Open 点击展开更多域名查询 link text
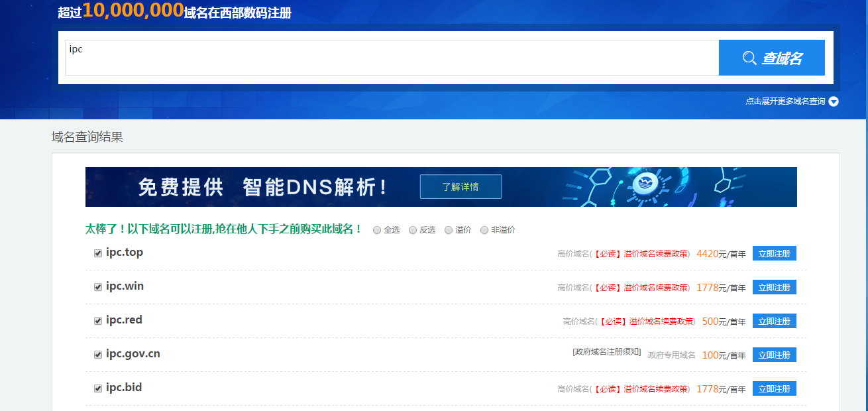Image resolution: width=868 pixels, height=411 pixels. pos(785,101)
